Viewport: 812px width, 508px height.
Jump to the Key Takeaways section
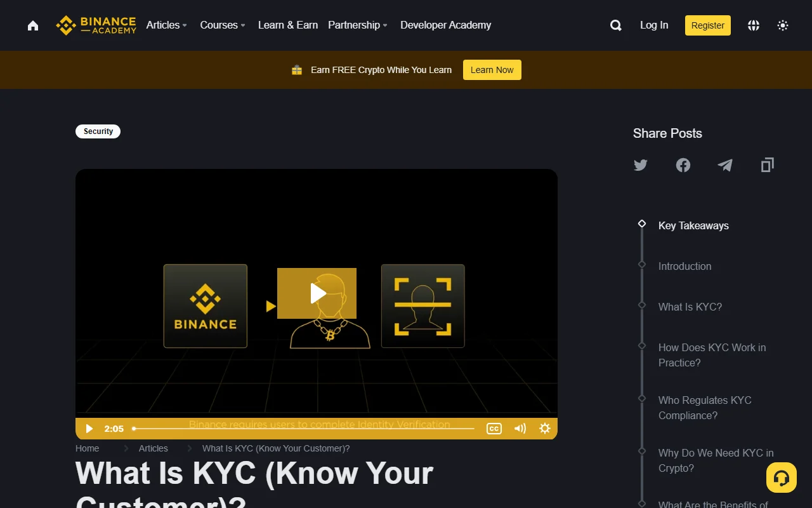point(693,225)
